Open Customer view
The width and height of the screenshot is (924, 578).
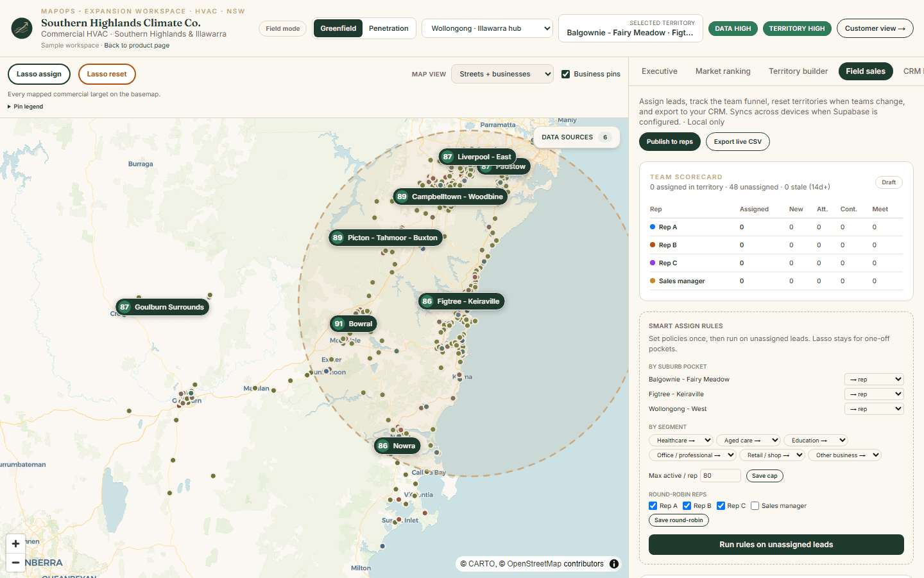click(875, 28)
